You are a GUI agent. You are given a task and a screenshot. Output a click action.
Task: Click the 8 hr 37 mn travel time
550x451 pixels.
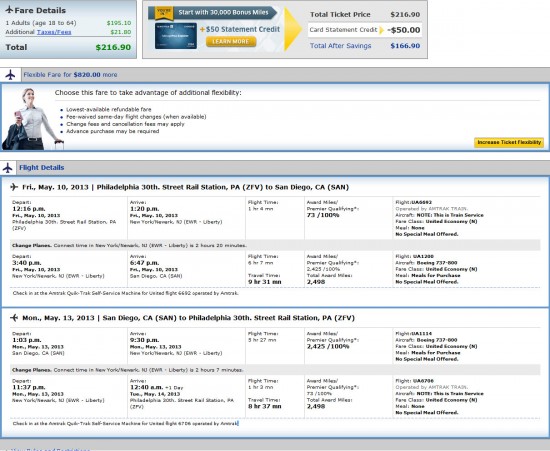[264, 406]
